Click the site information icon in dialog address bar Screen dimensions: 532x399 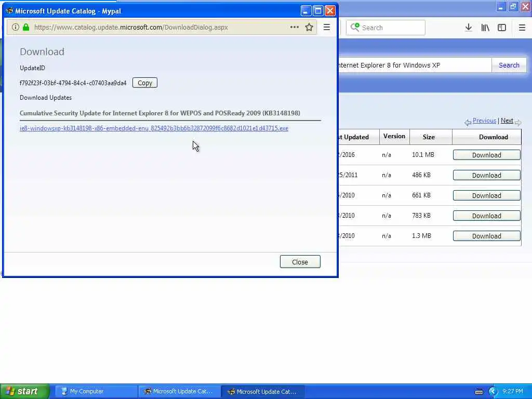click(15, 27)
